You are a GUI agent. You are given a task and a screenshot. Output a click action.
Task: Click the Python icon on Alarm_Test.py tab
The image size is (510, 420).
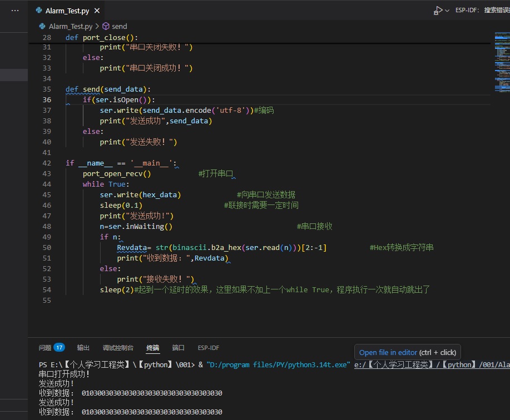coord(39,11)
